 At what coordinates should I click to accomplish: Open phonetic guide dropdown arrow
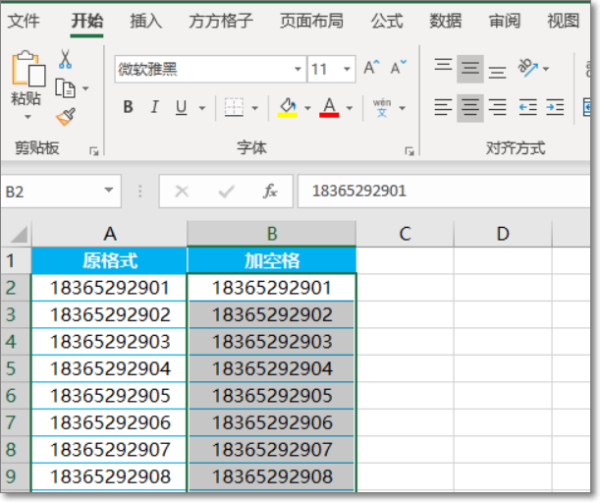pos(402,108)
